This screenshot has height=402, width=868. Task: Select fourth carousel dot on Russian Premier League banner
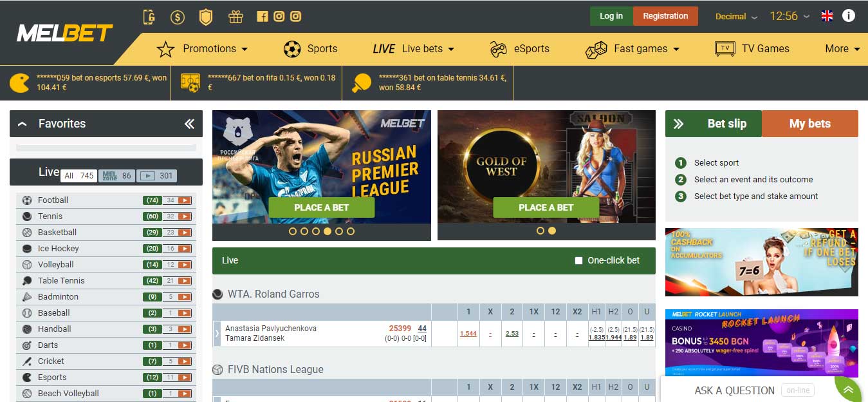click(x=328, y=231)
